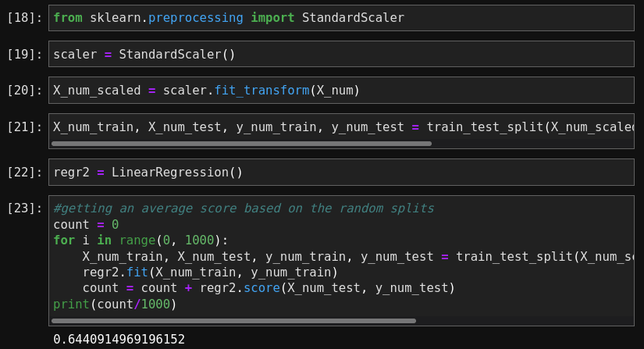The height and width of the screenshot is (349, 644).
Task: Click the [22]: cell prompt
Action: pos(25,172)
